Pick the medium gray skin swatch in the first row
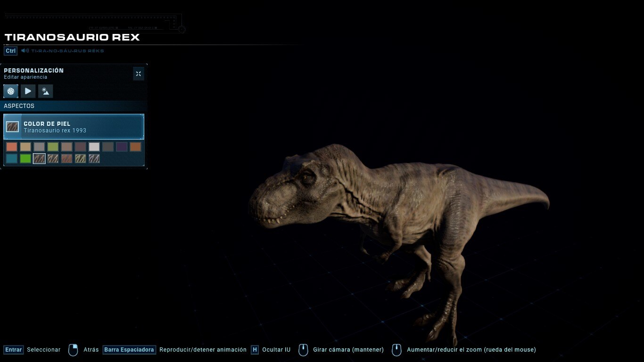 click(x=39, y=147)
